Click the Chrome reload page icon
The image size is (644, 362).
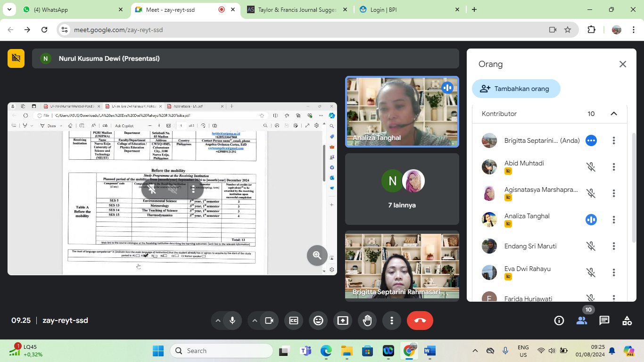pyautogui.click(x=44, y=30)
